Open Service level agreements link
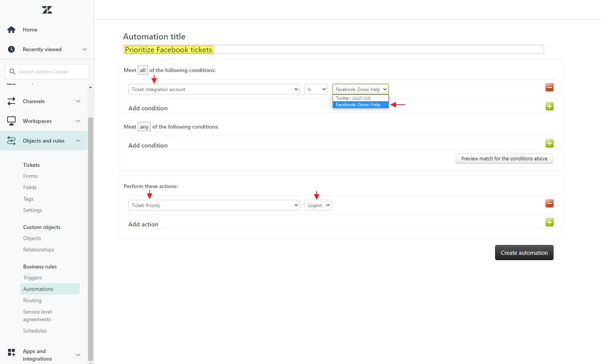Screen dimensions: 601x364 click(38, 315)
